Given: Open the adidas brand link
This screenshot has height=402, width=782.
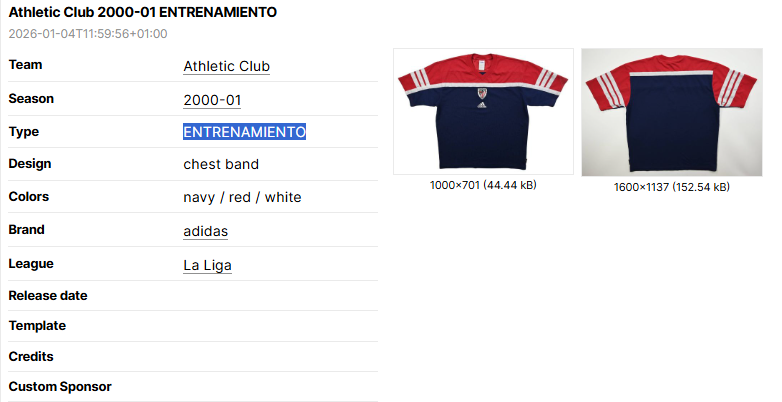Looking at the screenshot, I should point(205,231).
